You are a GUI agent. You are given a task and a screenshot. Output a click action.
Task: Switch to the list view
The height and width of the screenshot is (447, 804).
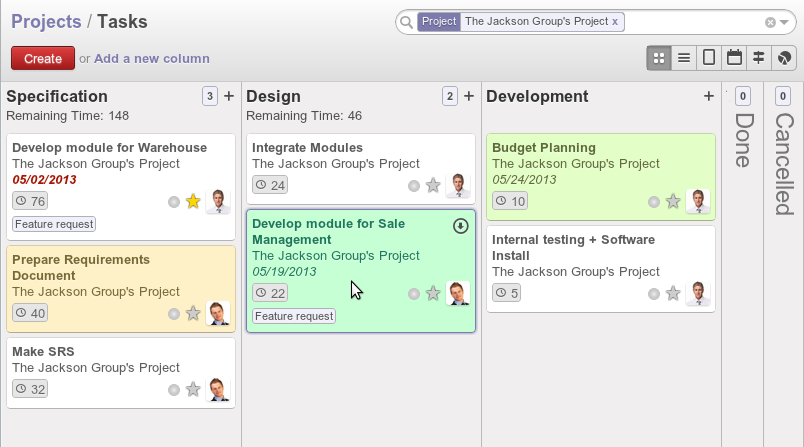coord(684,58)
